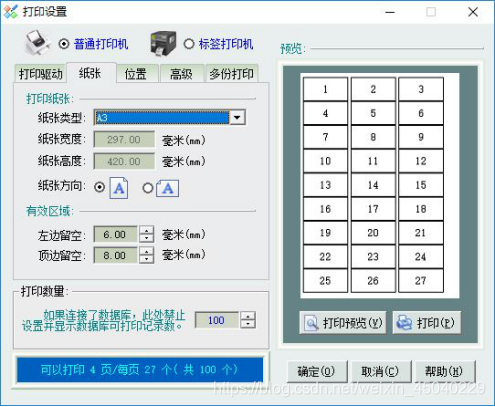Screen dimensions: 495x407
Task: Increase 左边留空 with up arrow
Action: (147, 230)
